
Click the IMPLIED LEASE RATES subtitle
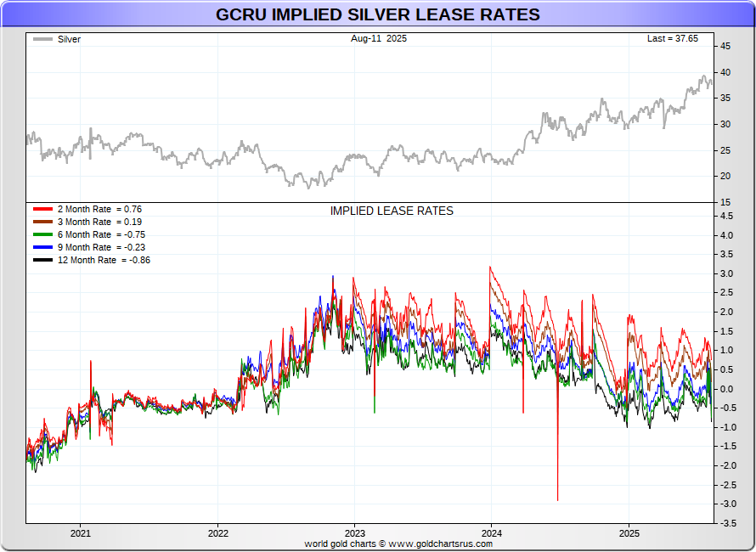tap(392, 211)
